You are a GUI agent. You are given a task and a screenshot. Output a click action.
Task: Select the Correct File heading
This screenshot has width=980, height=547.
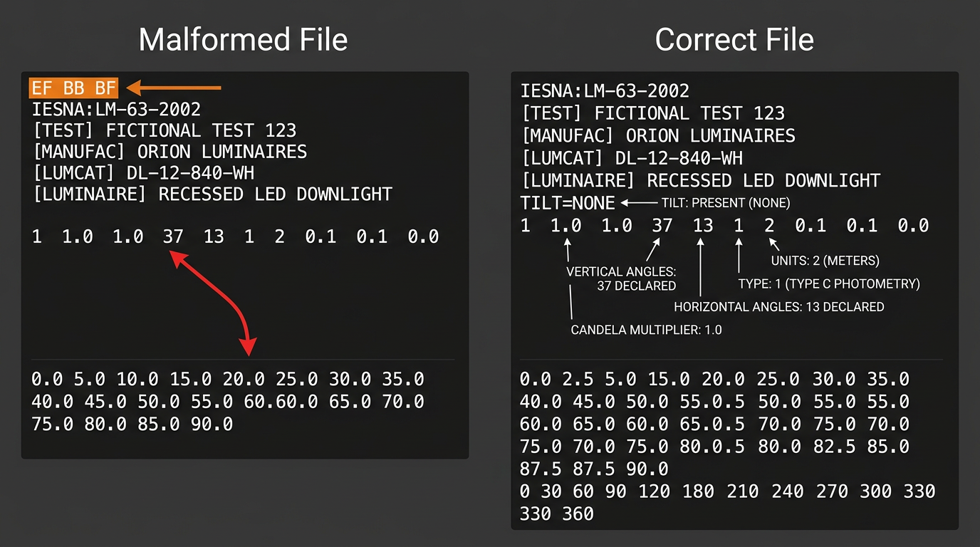[x=734, y=39]
